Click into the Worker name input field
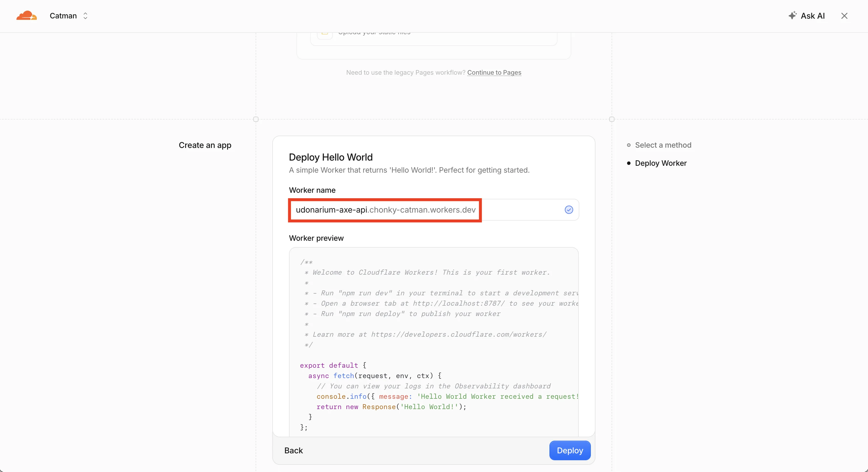The width and height of the screenshot is (868, 472). click(x=434, y=210)
